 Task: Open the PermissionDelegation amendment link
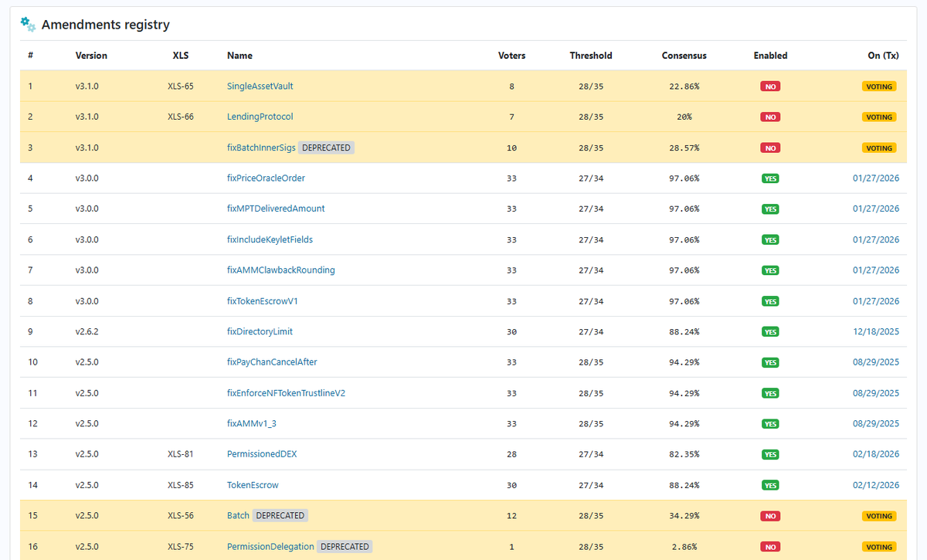pos(270,547)
